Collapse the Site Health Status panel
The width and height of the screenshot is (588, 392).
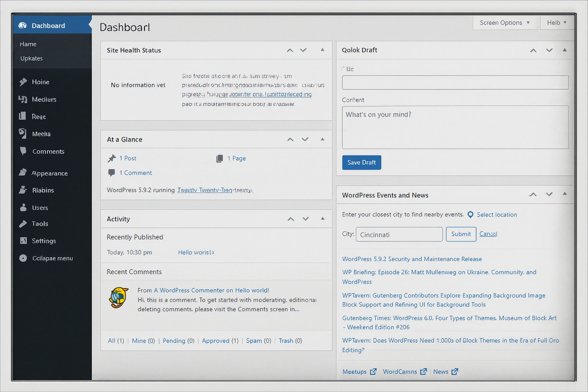tap(323, 50)
